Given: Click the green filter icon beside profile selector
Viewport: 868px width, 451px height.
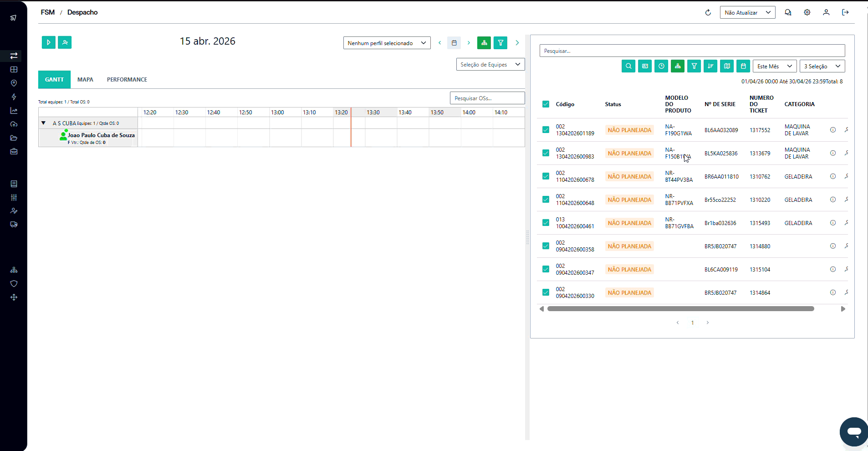Looking at the screenshot, I should point(500,43).
